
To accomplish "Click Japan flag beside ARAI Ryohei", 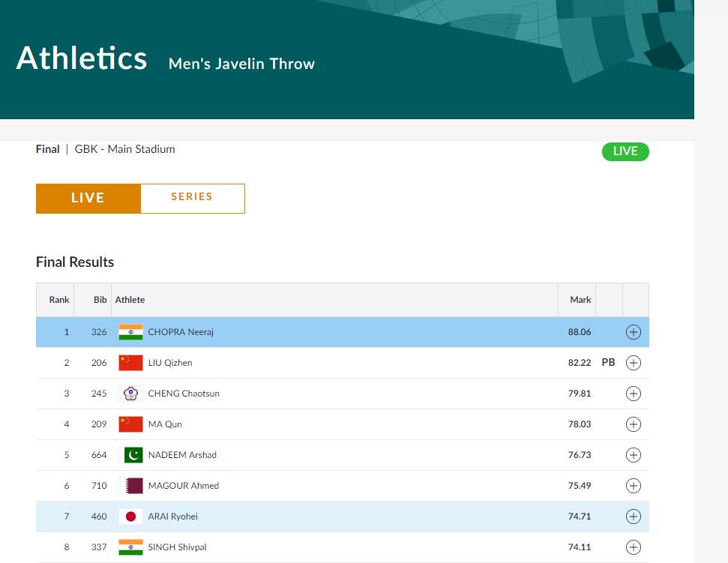I will tap(130, 516).
